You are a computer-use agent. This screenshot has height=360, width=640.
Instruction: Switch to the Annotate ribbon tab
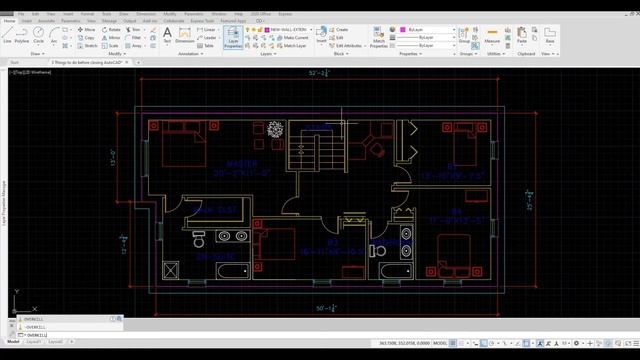click(47, 21)
